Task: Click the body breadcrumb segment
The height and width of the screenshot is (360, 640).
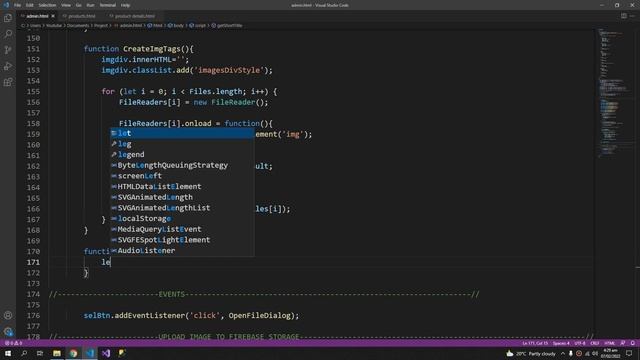Action: (x=178, y=25)
